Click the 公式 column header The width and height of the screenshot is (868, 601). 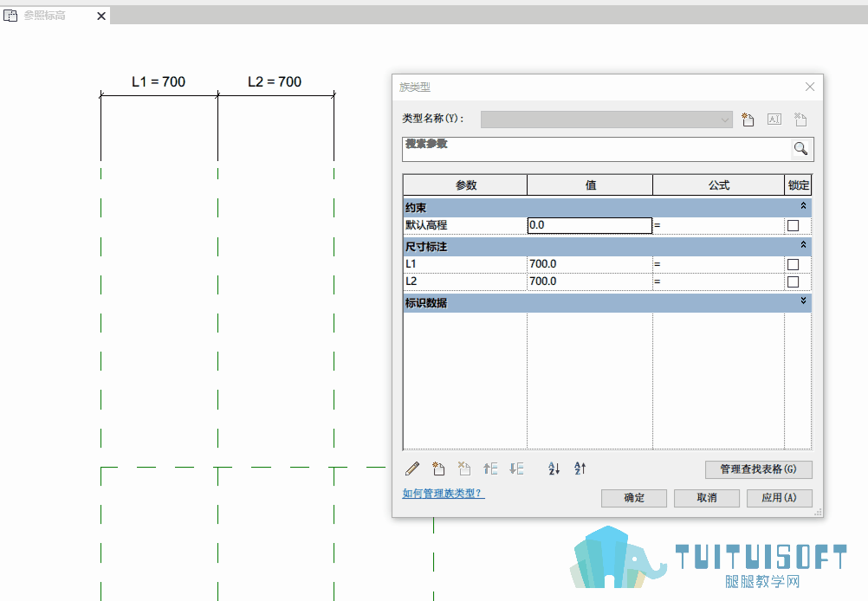point(718,185)
